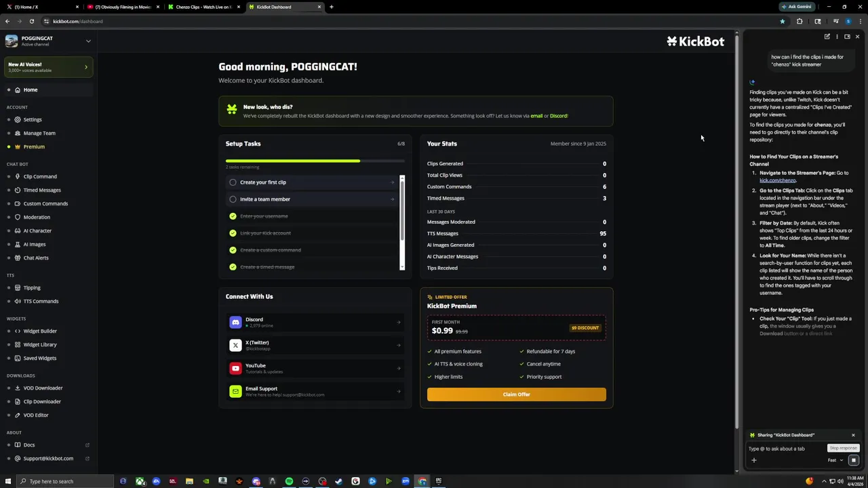Open the New AI Voices banner
The image size is (868, 488).
(48, 67)
